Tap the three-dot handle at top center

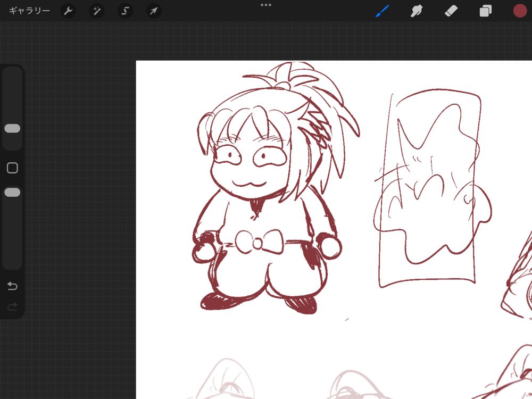pyautogui.click(x=265, y=5)
